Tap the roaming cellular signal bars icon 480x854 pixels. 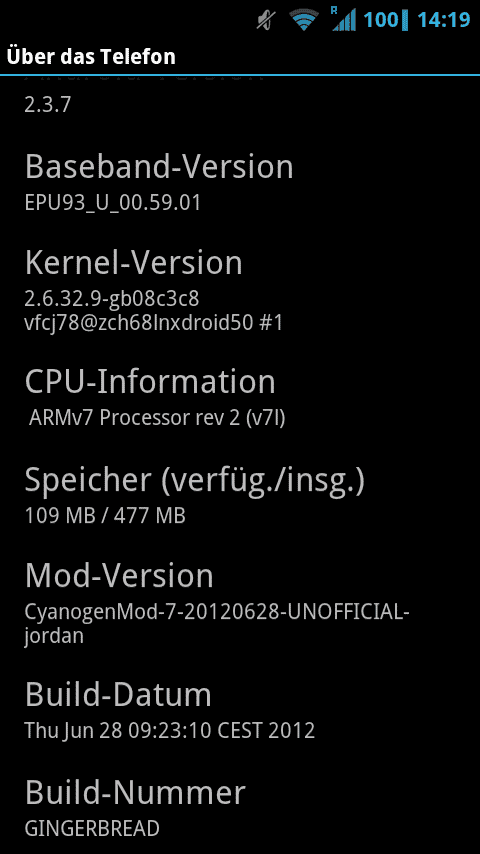pyautogui.click(x=343, y=19)
